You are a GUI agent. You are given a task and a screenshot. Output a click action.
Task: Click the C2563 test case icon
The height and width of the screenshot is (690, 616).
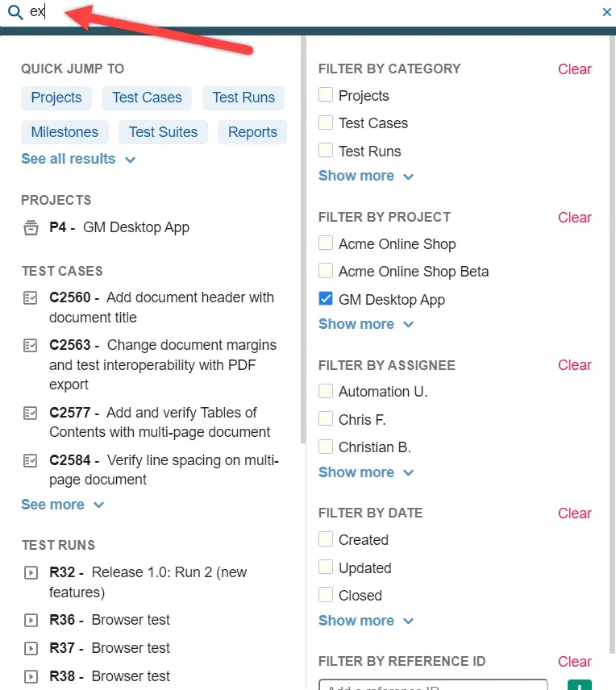point(31,346)
